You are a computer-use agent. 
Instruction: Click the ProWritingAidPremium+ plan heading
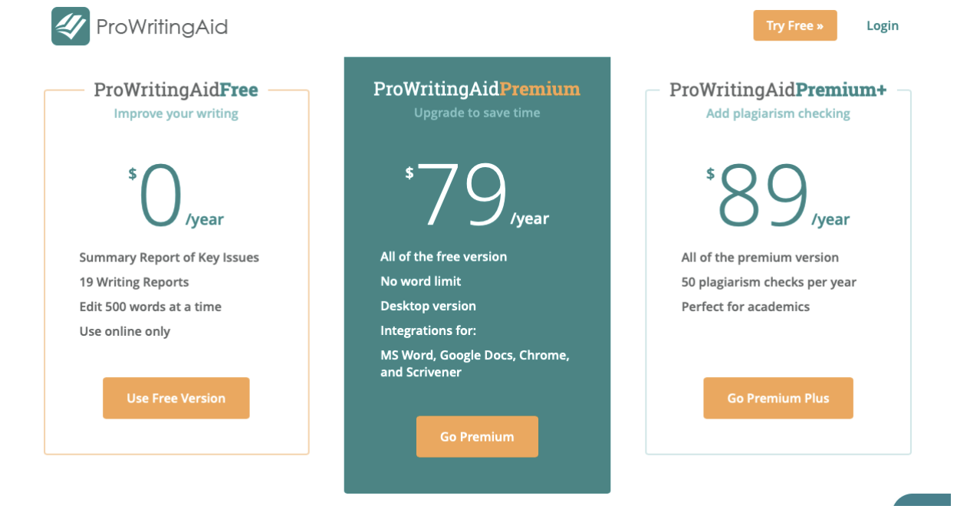tap(778, 90)
